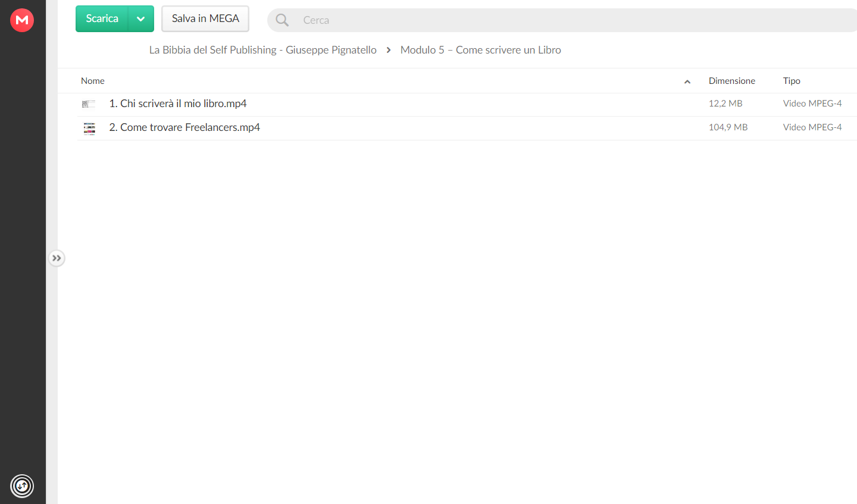This screenshot has width=857, height=504.
Task: Go to La Bibbia del Self Publishing folder
Action: click(x=263, y=50)
